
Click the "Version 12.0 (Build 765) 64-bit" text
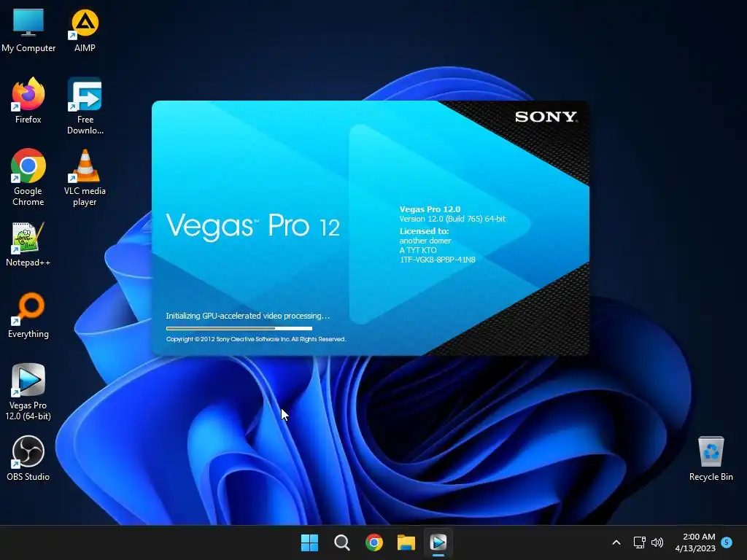(x=452, y=219)
